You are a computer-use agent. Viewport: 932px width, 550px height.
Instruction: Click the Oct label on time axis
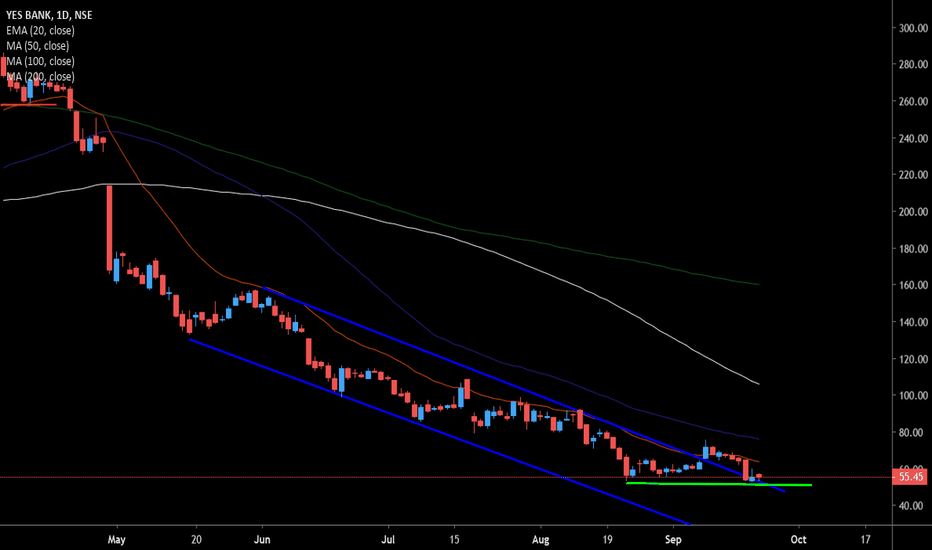point(798,540)
